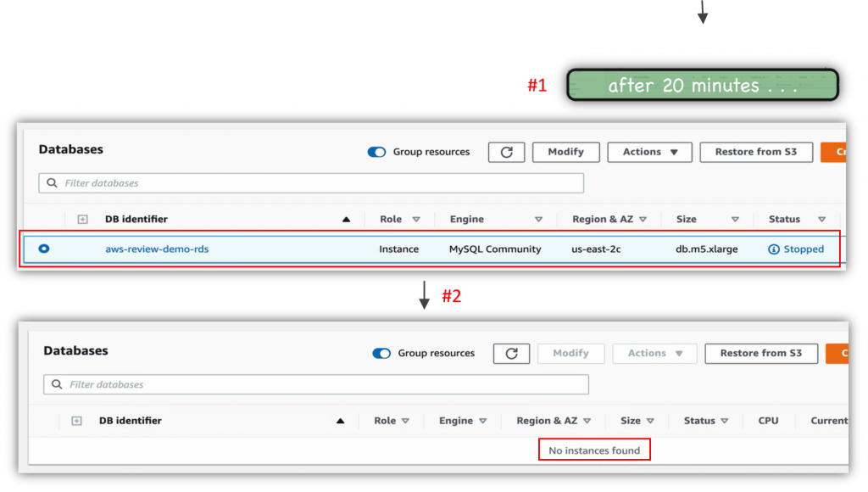Click Current column header in lower table
Image resolution: width=868 pixels, height=492 pixels.
(829, 421)
